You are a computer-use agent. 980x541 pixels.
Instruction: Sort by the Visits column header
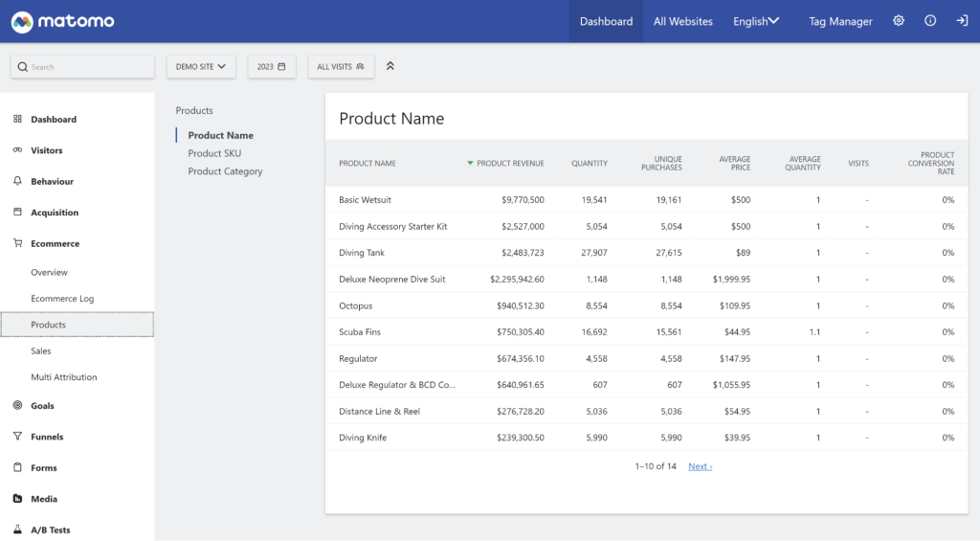[x=858, y=163]
